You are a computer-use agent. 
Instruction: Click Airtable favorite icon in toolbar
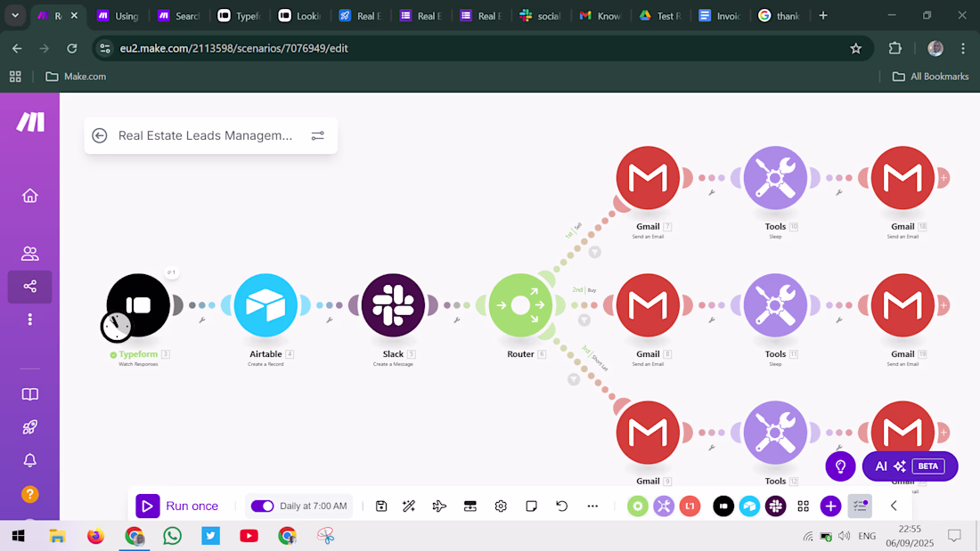(749, 506)
